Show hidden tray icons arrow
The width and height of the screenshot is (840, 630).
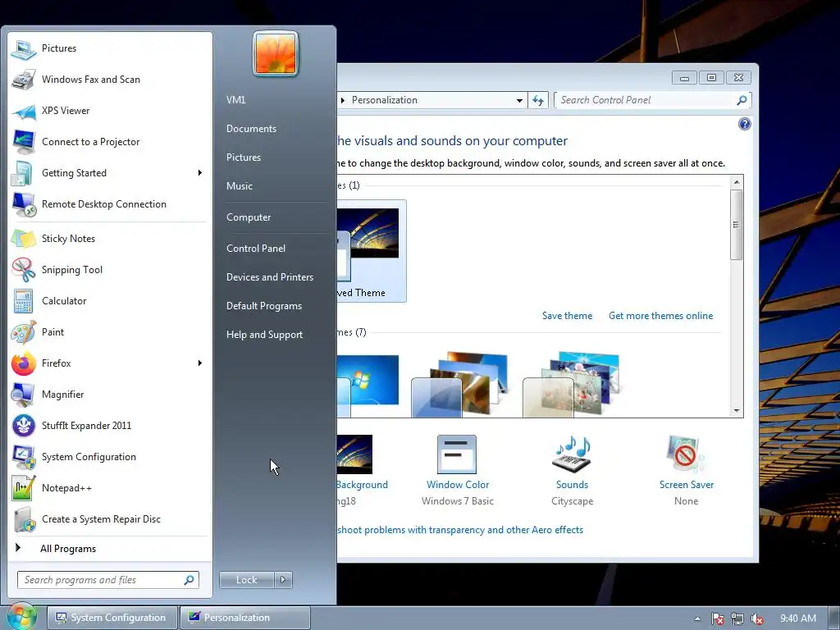tap(697, 619)
